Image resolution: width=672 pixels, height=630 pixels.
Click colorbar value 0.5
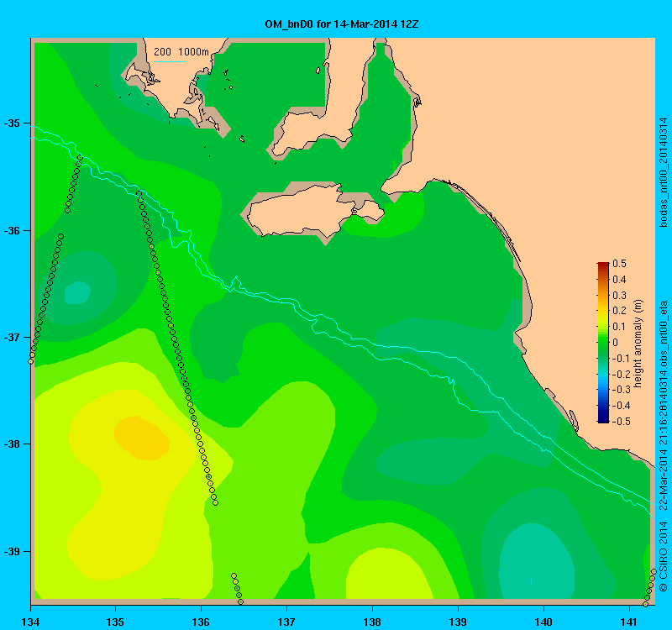[619, 264]
